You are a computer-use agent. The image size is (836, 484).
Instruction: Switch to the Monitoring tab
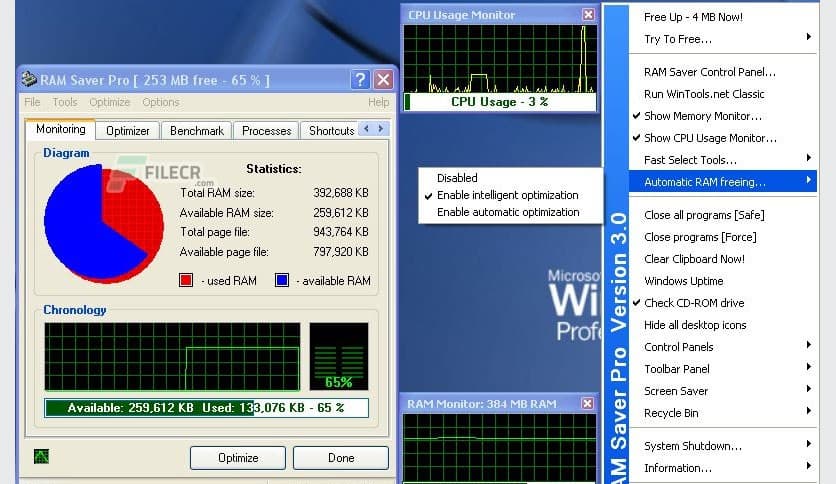tap(60, 130)
